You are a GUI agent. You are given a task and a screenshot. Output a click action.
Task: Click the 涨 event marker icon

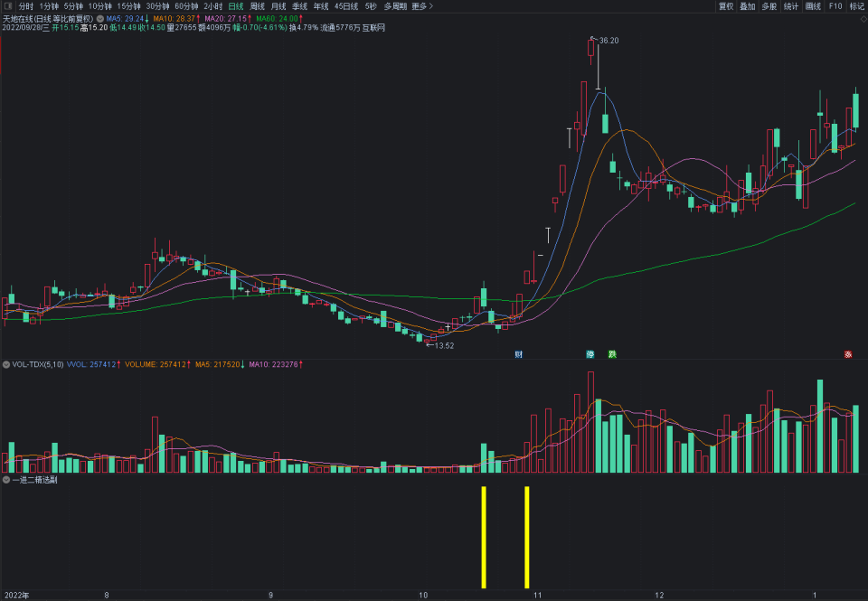[x=590, y=354]
